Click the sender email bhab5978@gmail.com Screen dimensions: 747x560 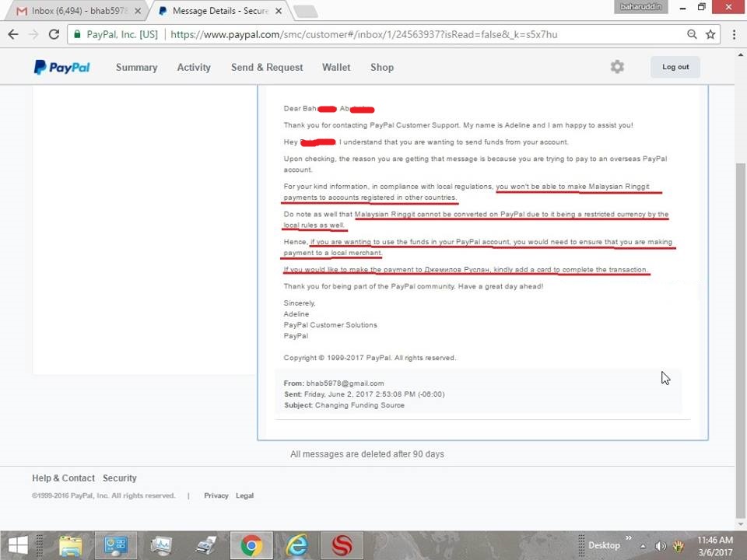point(345,383)
